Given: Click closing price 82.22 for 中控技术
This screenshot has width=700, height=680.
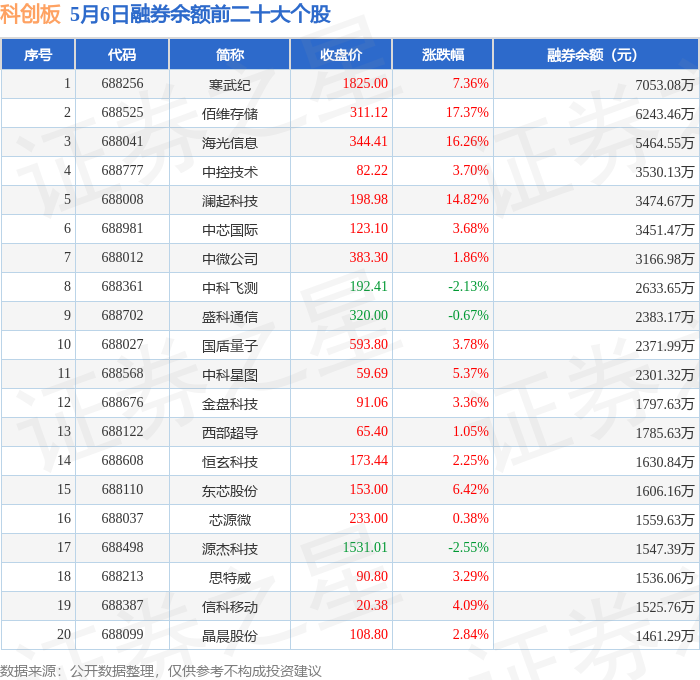Looking at the screenshot, I should (372, 170).
